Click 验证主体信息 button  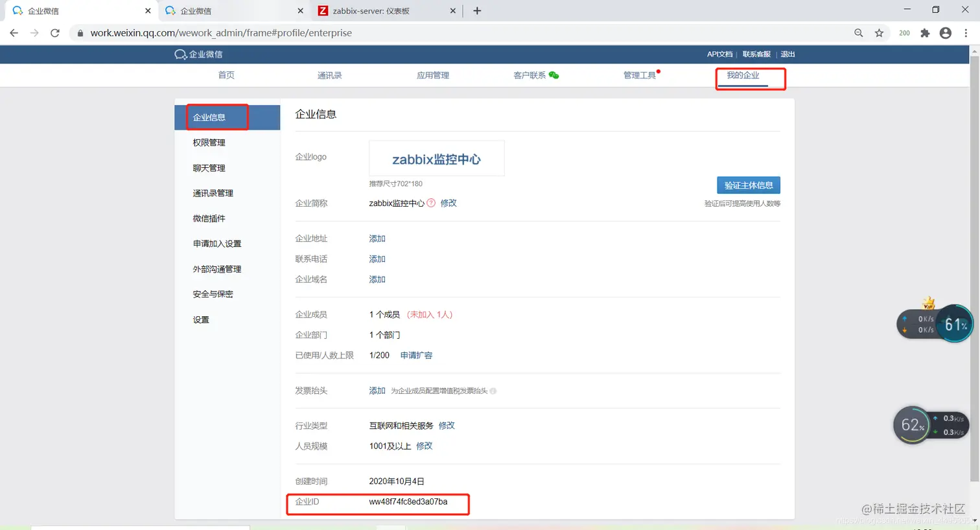point(749,185)
